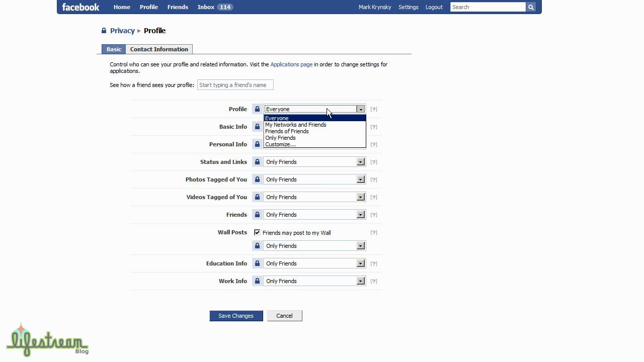Click lock icon beside Work Info
The width and height of the screenshot is (644, 362).
point(257,281)
